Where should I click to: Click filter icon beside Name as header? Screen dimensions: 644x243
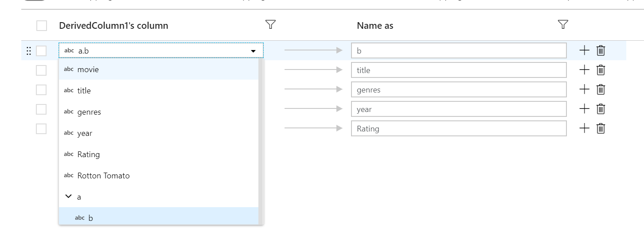(563, 25)
